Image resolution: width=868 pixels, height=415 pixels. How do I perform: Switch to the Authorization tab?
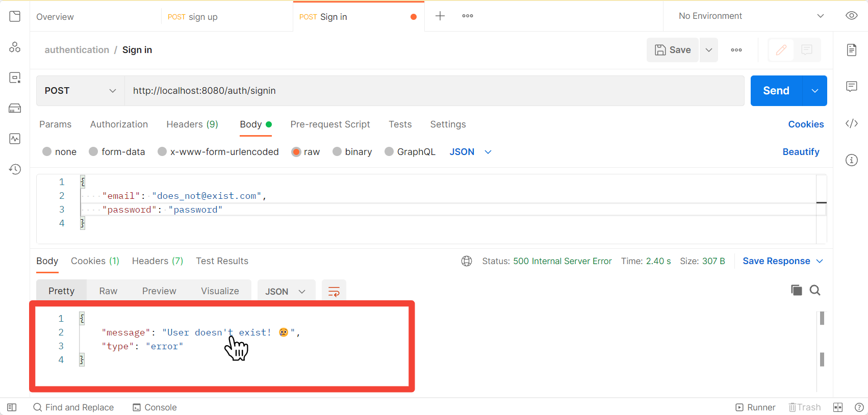pyautogui.click(x=119, y=124)
